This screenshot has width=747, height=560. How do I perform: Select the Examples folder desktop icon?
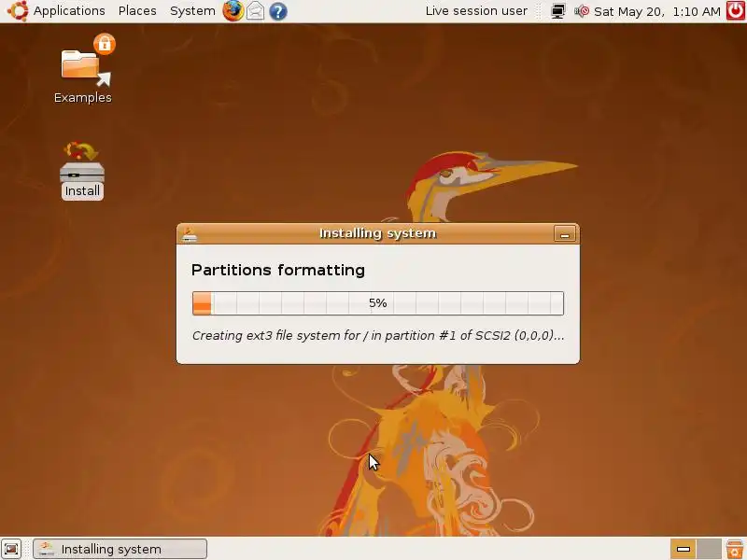pos(83,69)
